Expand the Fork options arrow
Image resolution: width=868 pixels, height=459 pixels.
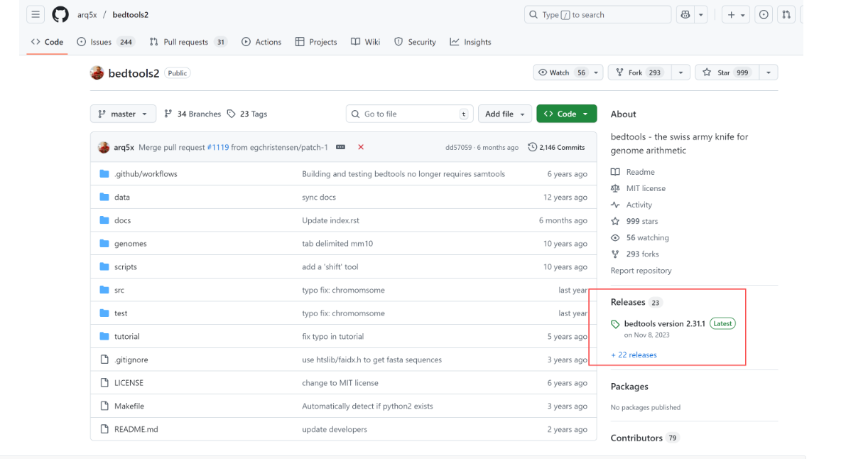pos(680,72)
